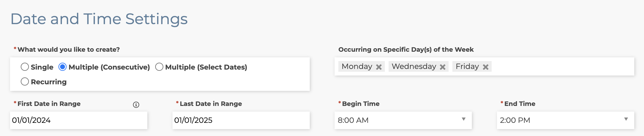This screenshot has height=136, width=644.
Task: Click the First Date in Range info icon
Action: tap(136, 105)
